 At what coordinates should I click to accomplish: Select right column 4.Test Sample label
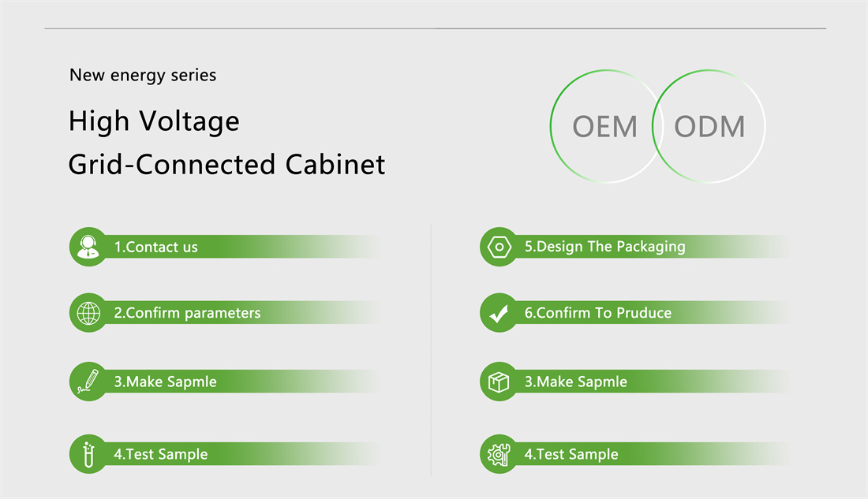coord(571,454)
